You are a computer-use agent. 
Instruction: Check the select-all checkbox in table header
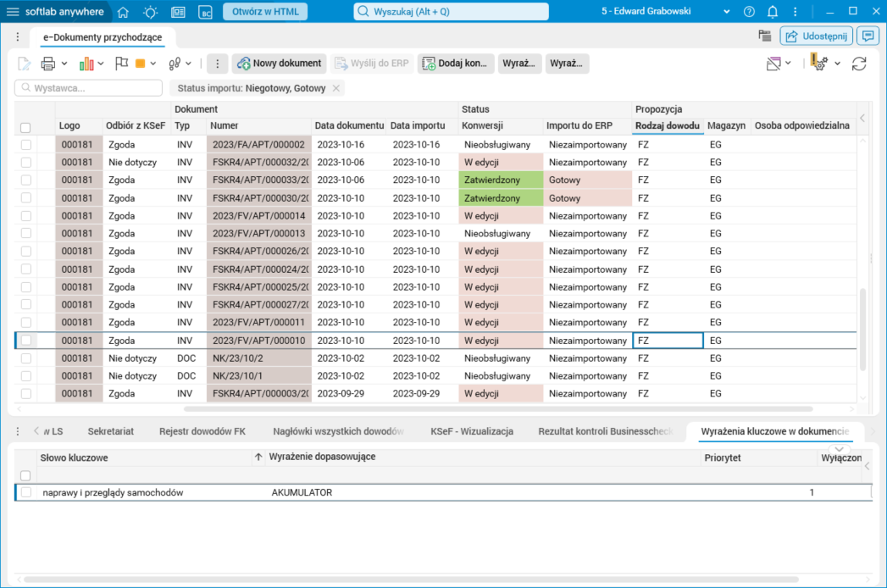coord(25,127)
